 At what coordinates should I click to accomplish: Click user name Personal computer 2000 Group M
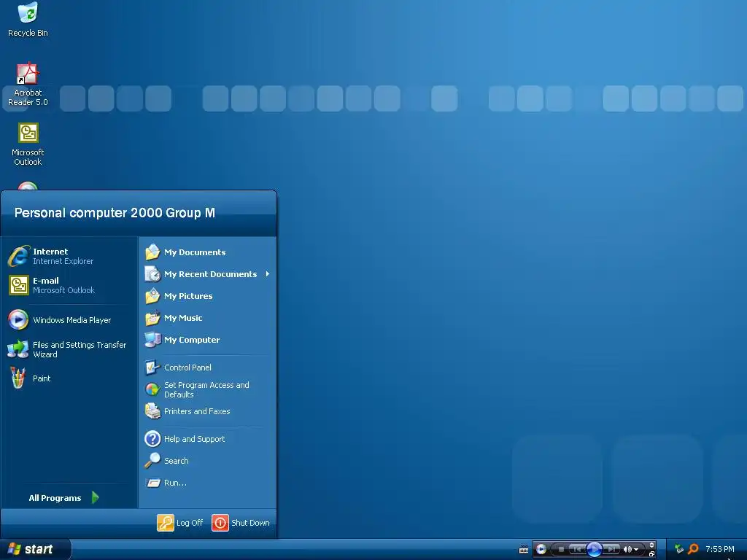click(x=115, y=213)
